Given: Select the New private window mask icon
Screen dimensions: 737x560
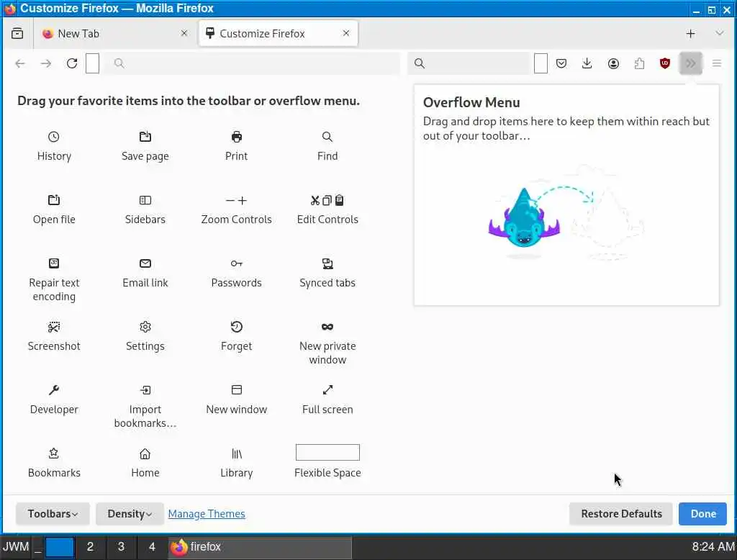Looking at the screenshot, I should tap(327, 327).
